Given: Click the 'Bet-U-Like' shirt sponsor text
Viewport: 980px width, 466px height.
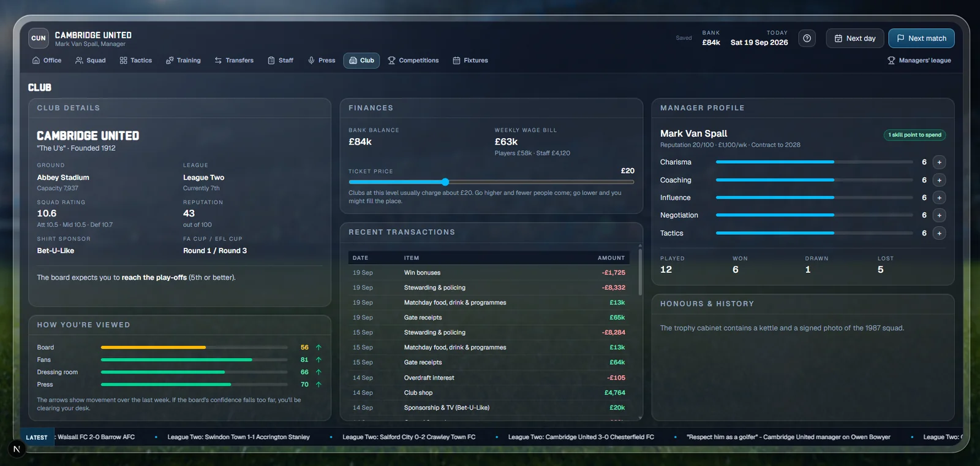Looking at the screenshot, I should click(x=56, y=251).
